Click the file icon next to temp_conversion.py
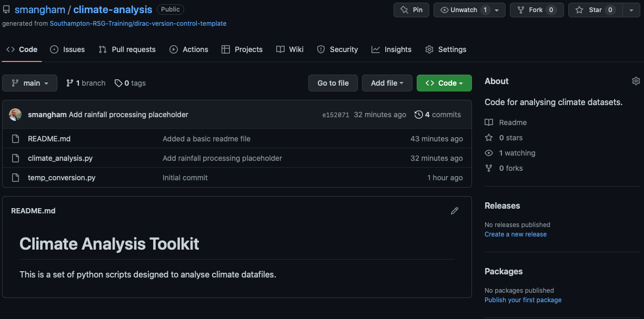This screenshot has width=644, height=319. [15, 177]
